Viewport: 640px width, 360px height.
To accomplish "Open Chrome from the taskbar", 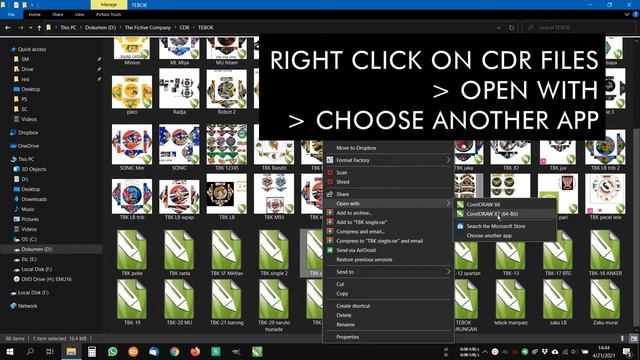I will click(x=174, y=351).
